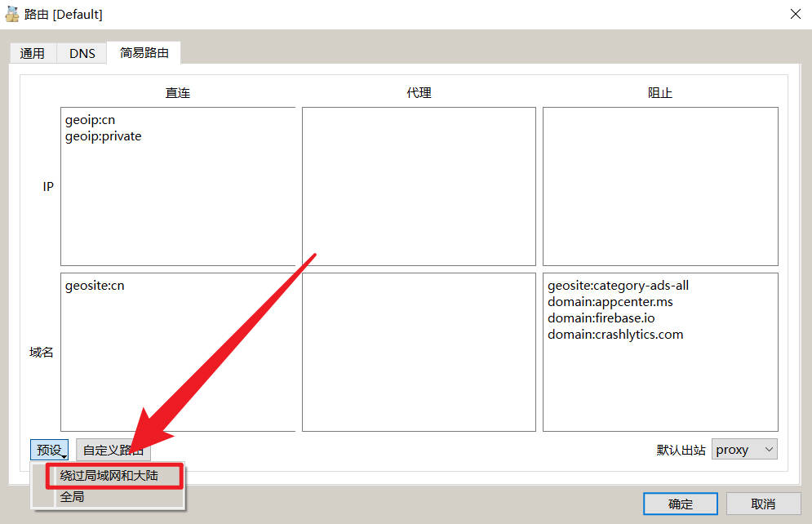Click 取消 to discard changes
This screenshot has height=524, width=812.
[761, 504]
